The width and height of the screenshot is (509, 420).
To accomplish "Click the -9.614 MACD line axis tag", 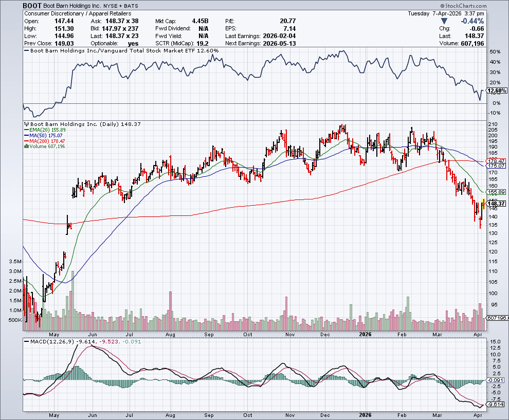I will (496, 405).
